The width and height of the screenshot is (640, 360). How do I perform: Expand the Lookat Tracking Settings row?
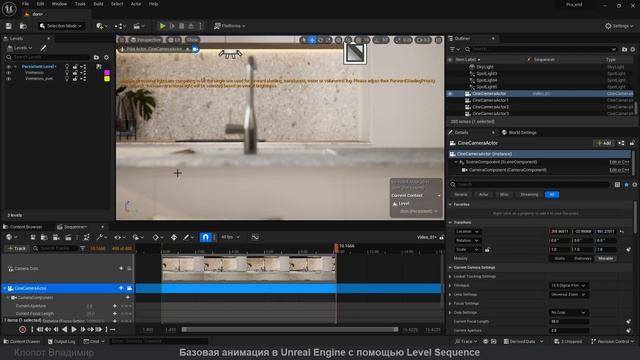pos(451,277)
